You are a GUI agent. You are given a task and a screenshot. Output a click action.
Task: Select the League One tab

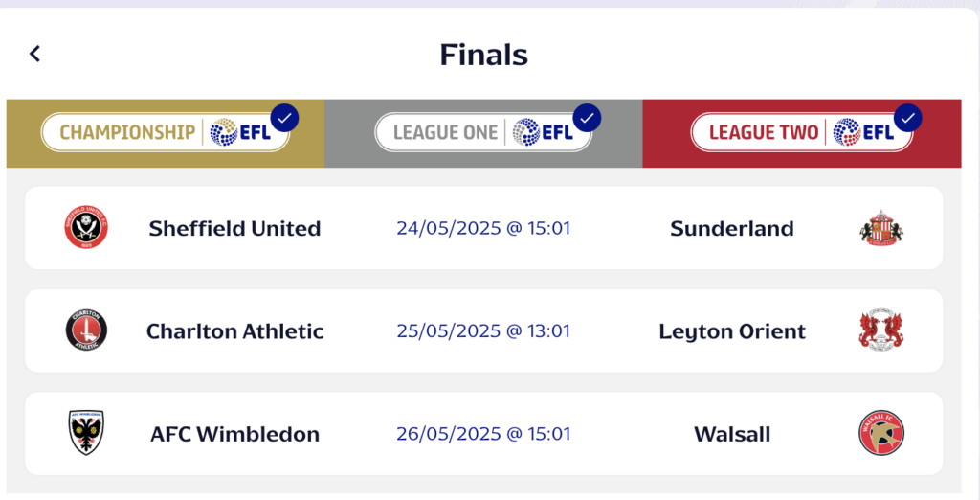483,133
